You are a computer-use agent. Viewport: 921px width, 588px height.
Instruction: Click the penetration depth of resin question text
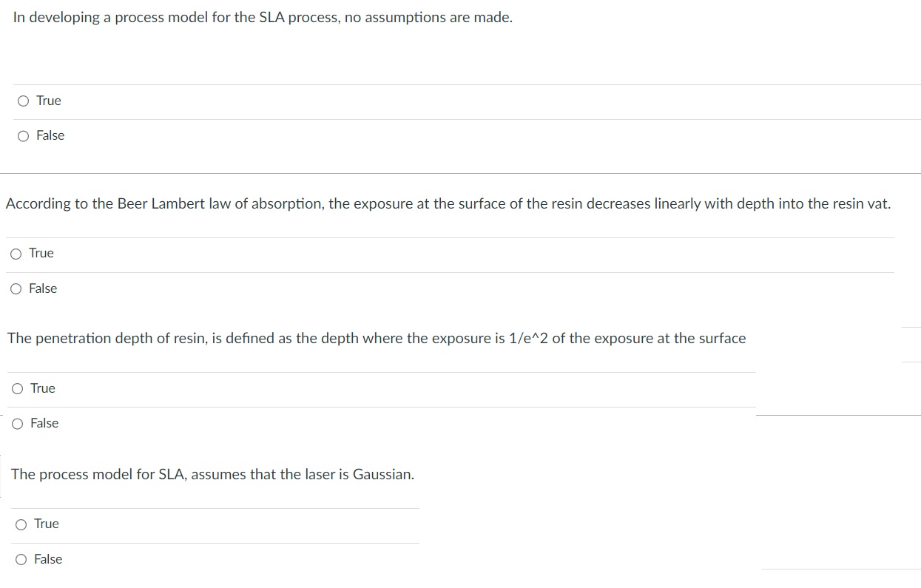tap(376, 338)
